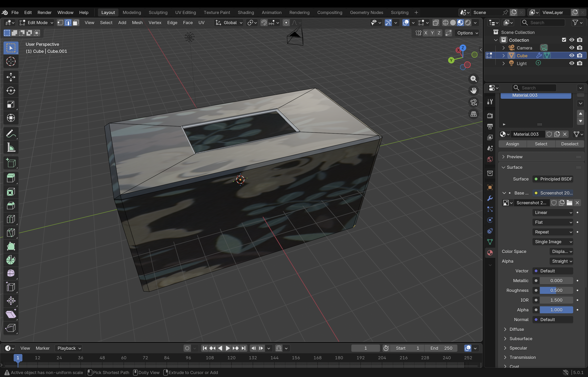Choose the Measure tool
Image resolution: width=588 pixels, height=377 pixels.
11,148
